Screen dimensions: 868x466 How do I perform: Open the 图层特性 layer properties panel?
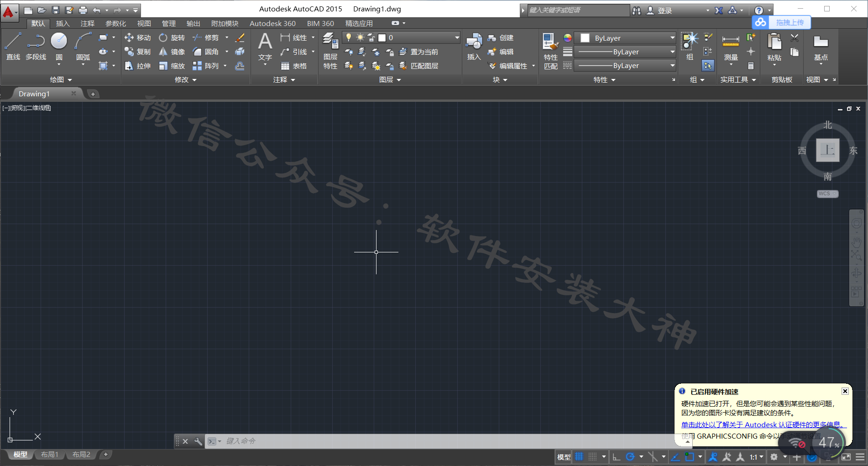point(330,50)
